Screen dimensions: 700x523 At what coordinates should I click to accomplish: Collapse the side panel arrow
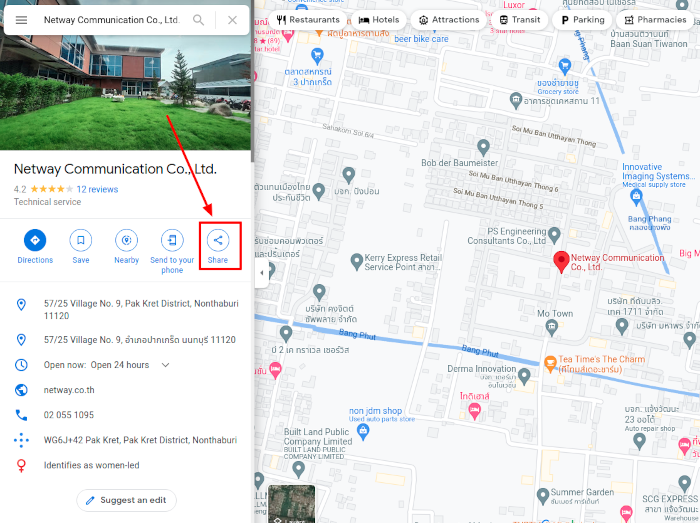click(x=262, y=273)
